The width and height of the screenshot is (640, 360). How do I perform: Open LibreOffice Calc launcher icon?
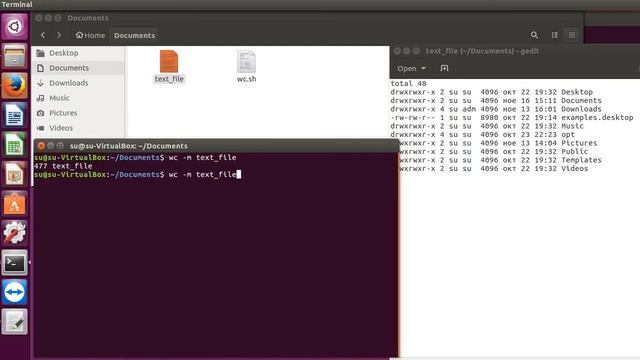point(14,144)
